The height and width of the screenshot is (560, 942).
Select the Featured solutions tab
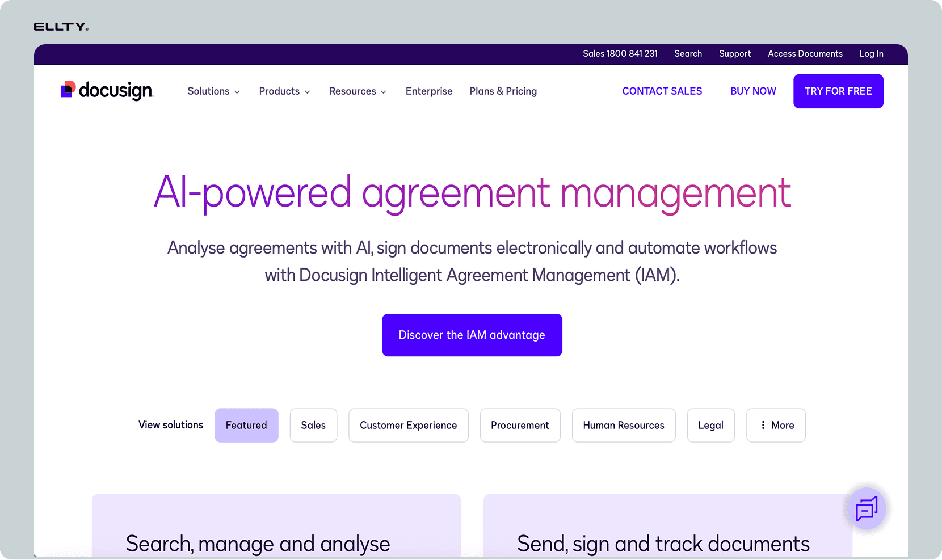pos(246,425)
